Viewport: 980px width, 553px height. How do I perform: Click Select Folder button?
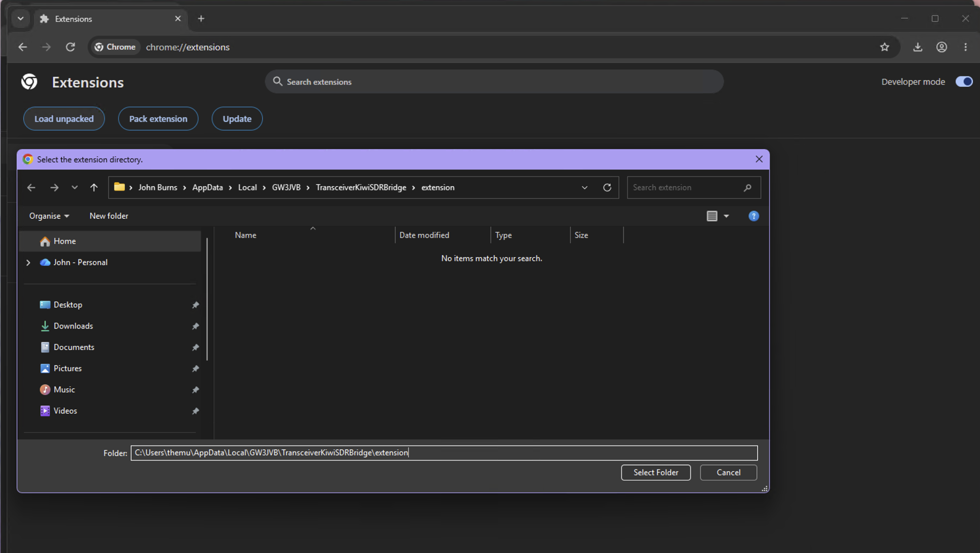click(656, 472)
